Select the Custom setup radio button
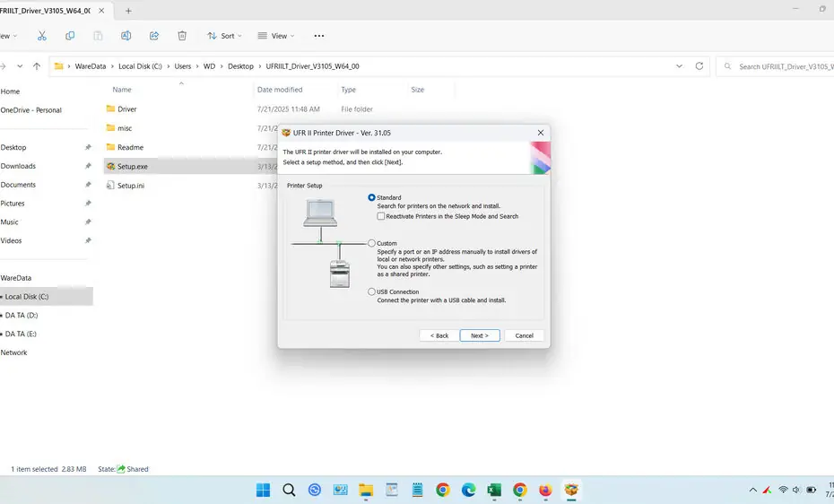 coord(372,243)
